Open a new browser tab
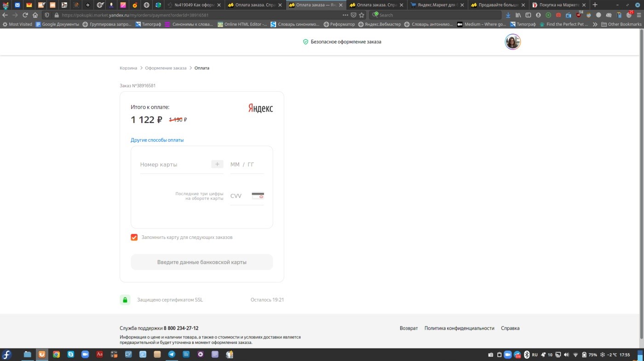The height and width of the screenshot is (361, 644). tap(595, 5)
